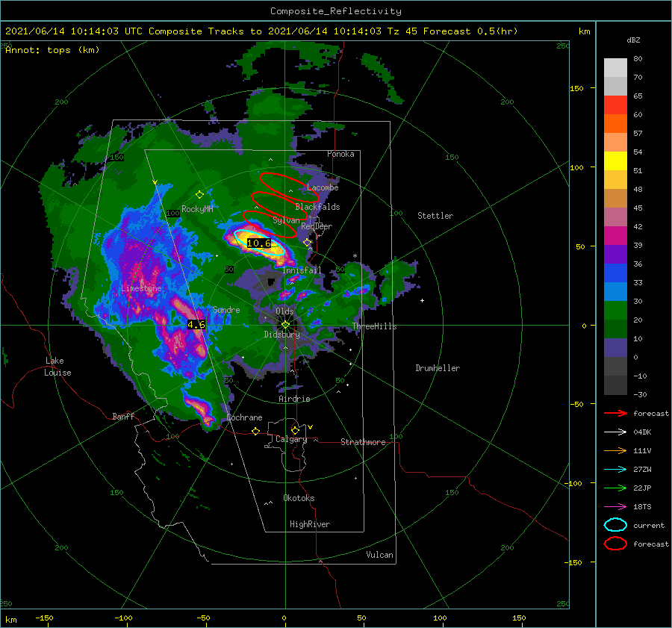Select the Blackfalds town label
672x628 pixels.
click(317, 207)
